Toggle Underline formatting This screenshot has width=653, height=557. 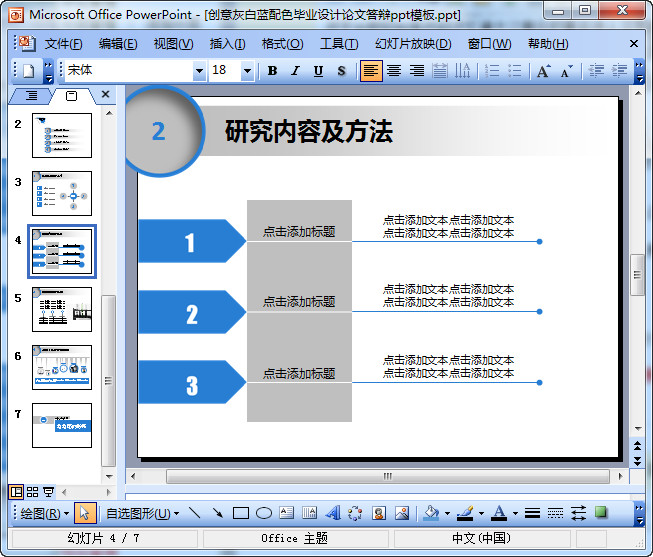(318, 71)
